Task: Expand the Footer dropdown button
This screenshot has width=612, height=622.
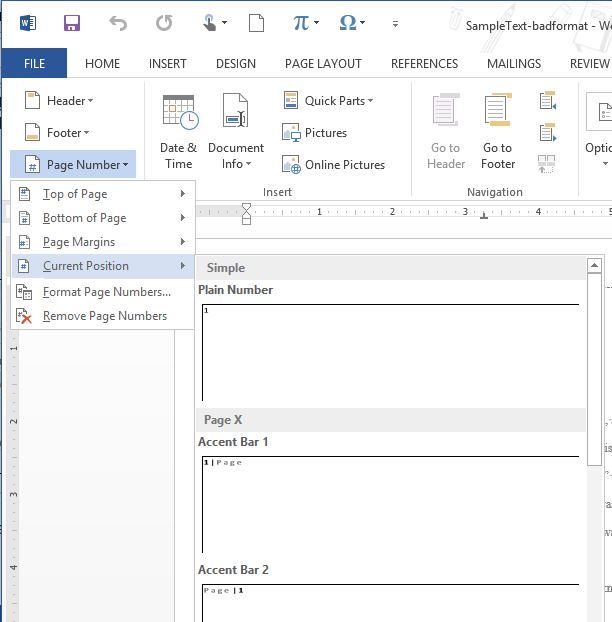Action: (x=57, y=133)
